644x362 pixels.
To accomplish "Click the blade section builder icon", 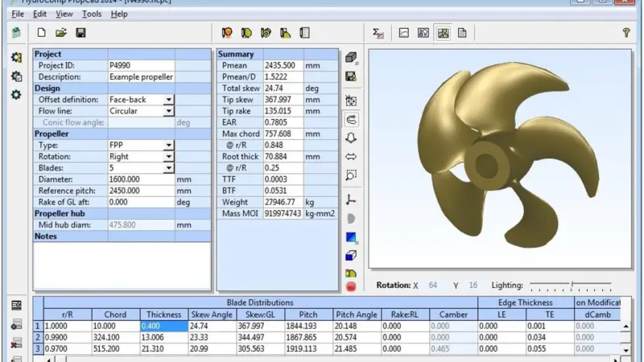I will click(x=246, y=33).
